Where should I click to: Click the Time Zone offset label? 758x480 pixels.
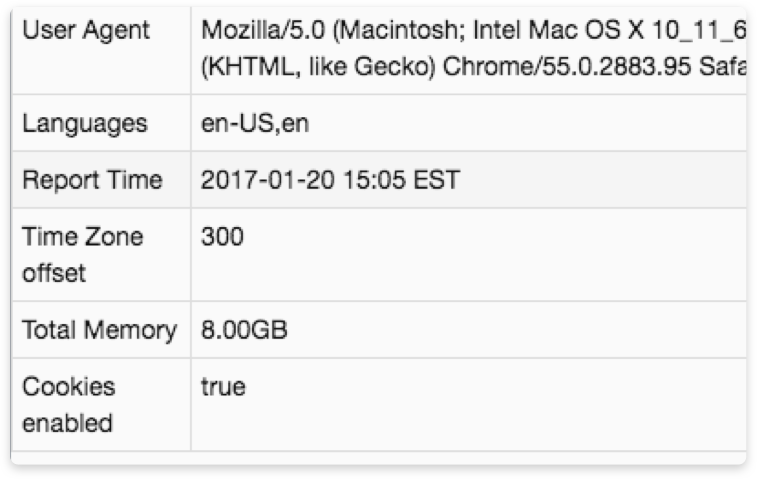tap(82, 254)
